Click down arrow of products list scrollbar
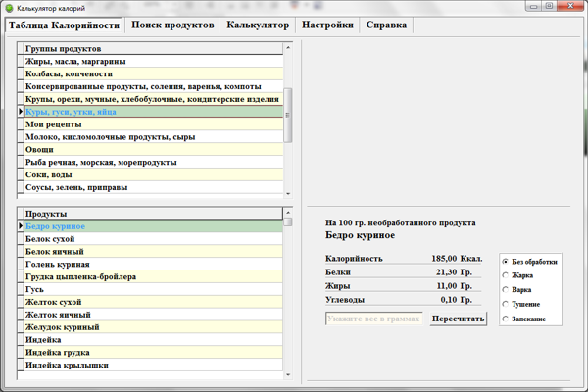The image size is (588, 392). pos(288,374)
